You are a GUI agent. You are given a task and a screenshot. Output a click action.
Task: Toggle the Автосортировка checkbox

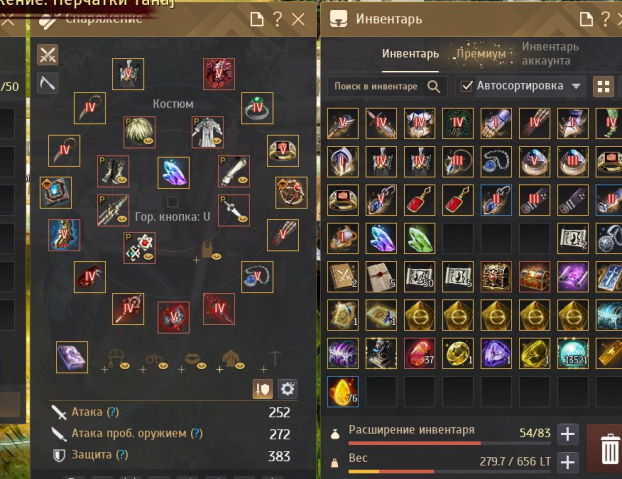pyautogui.click(x=467, y=86)
